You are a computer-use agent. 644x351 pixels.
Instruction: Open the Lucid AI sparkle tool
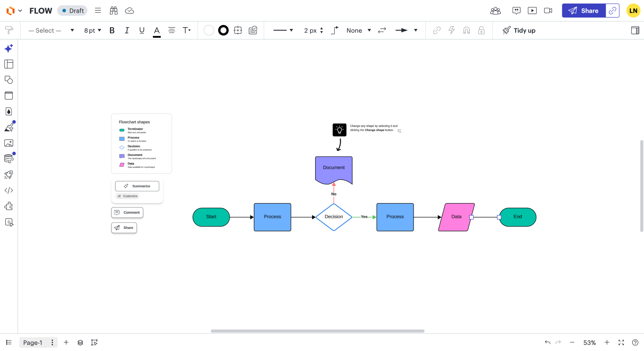click(9, 48)
